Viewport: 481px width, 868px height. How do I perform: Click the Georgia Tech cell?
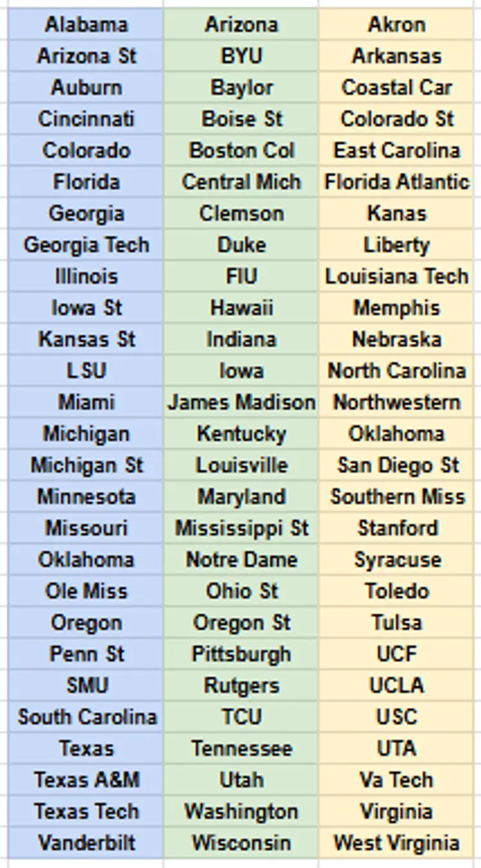(86, 244)
